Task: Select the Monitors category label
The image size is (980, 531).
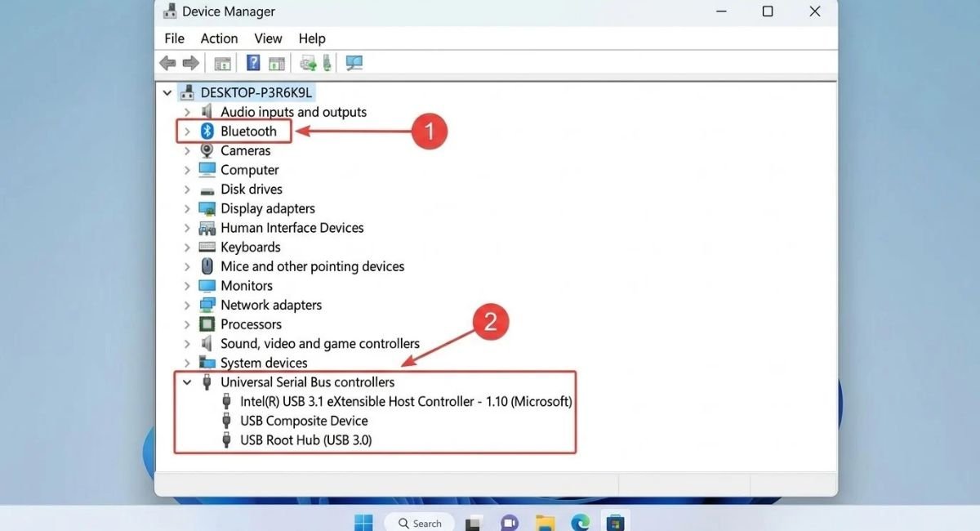Action: click(247, 286)
